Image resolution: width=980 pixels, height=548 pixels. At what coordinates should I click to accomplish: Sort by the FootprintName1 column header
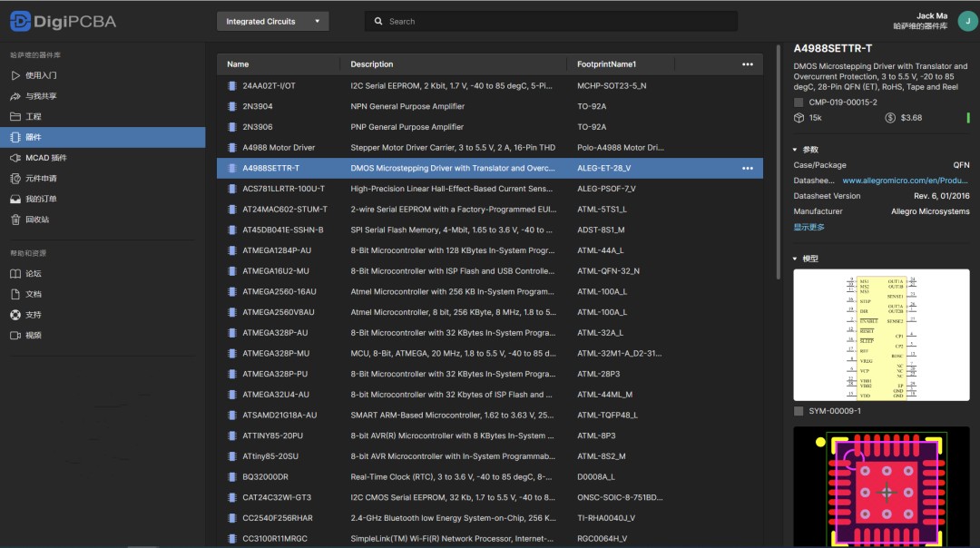coord(606,64)
